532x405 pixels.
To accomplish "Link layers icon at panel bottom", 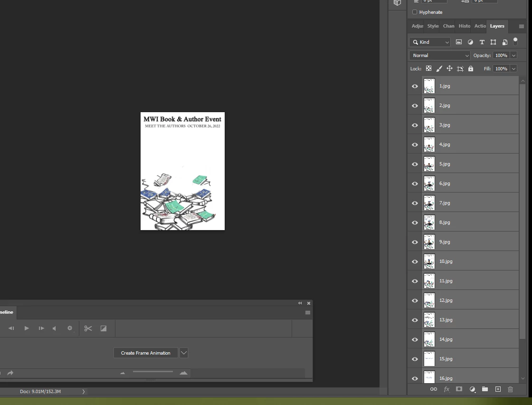I will (x=434, y=389).
